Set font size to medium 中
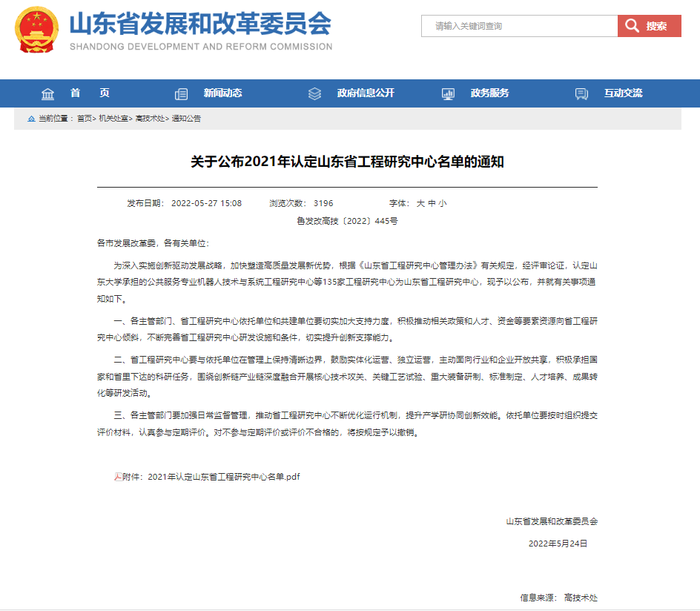This screenshot has width=700, height=611. tap(432, 203)
